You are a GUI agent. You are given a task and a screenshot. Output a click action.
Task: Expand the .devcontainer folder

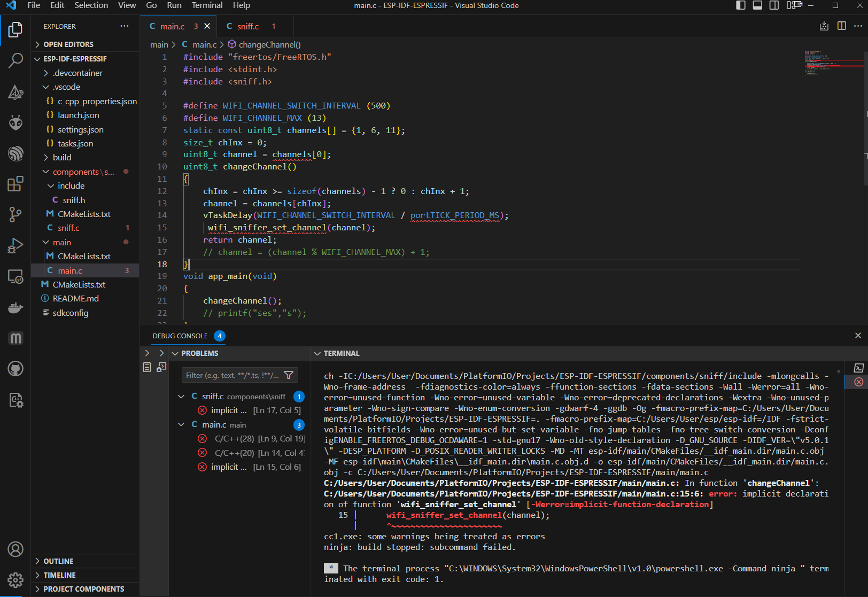pos(86,73)
